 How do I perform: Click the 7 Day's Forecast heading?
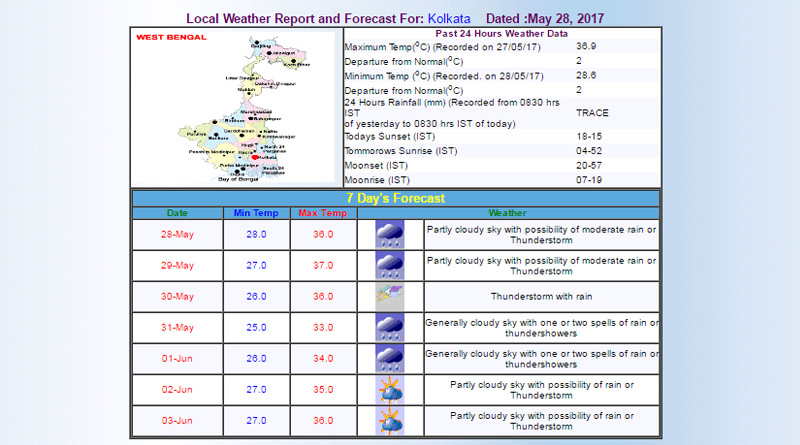point(395,198)
